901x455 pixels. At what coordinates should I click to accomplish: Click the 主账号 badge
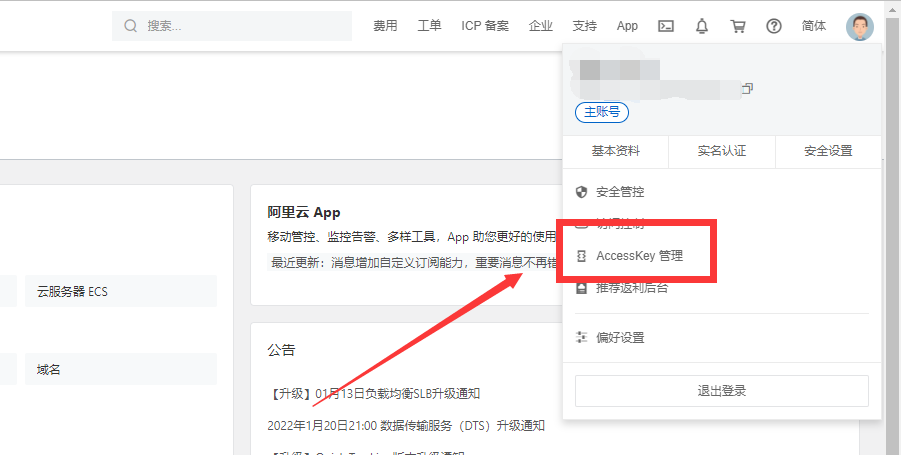point(602,111)
